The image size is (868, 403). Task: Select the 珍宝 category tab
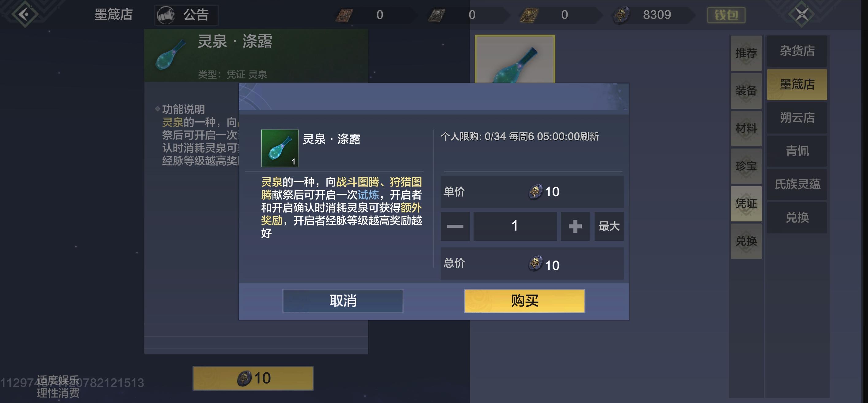(x=746, y=166)
